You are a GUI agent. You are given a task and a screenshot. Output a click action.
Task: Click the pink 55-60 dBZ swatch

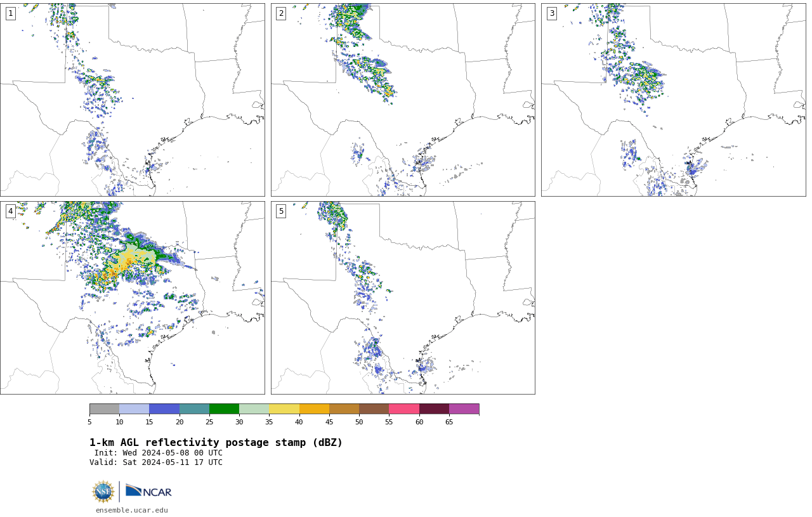(404, 409)
